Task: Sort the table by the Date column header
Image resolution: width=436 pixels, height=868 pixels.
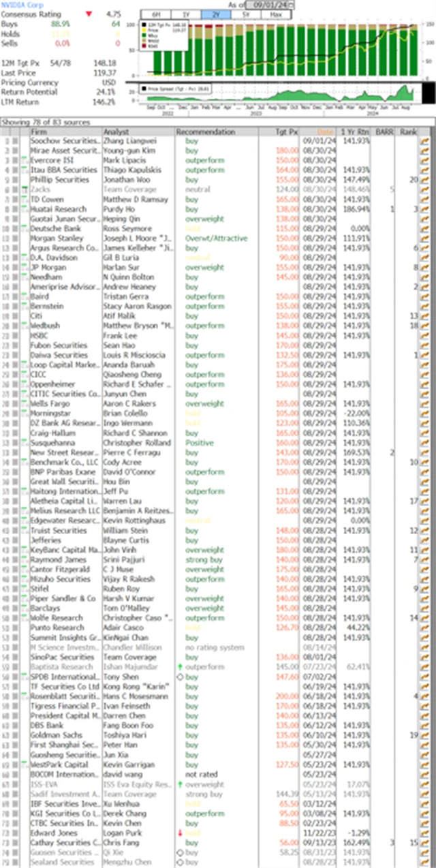Action: click(324, 131)
